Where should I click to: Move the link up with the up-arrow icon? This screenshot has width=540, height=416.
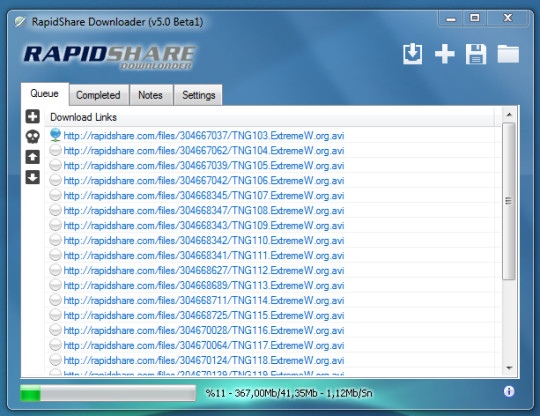pyautogui.click(x=33, y=157)
